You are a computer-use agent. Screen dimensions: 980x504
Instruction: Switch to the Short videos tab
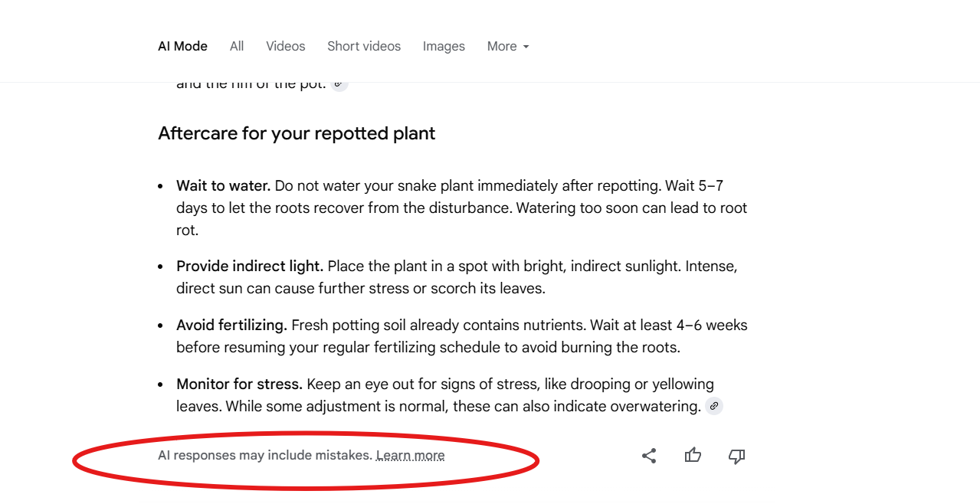click(363, 46)
